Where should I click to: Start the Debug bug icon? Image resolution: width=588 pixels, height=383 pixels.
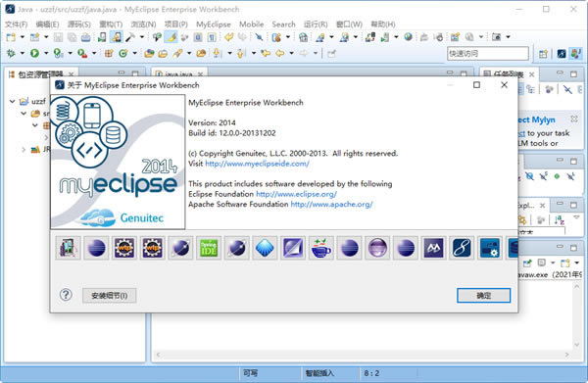coord(11,54)
